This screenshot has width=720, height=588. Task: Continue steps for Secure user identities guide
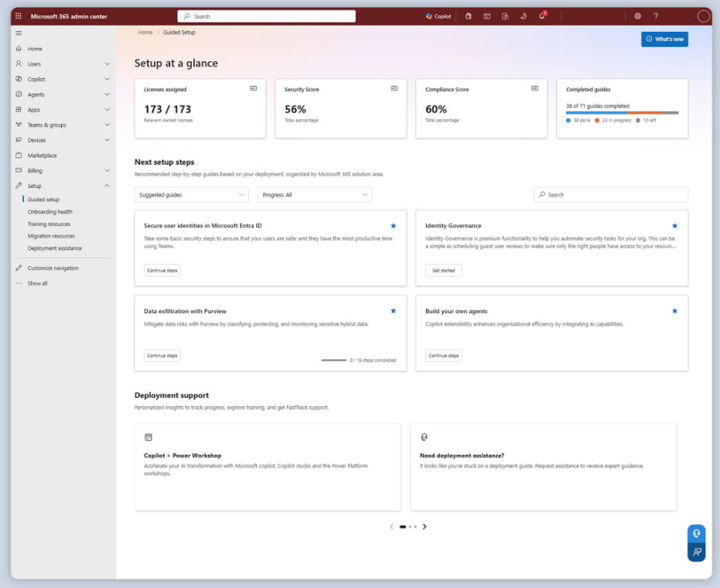[x=162, y=271]
